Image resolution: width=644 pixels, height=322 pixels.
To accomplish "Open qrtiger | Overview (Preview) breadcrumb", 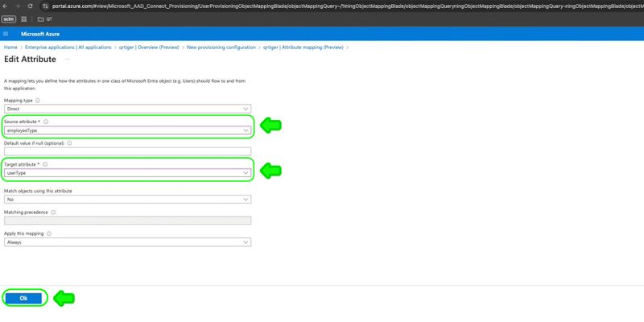I will [149, 47].
